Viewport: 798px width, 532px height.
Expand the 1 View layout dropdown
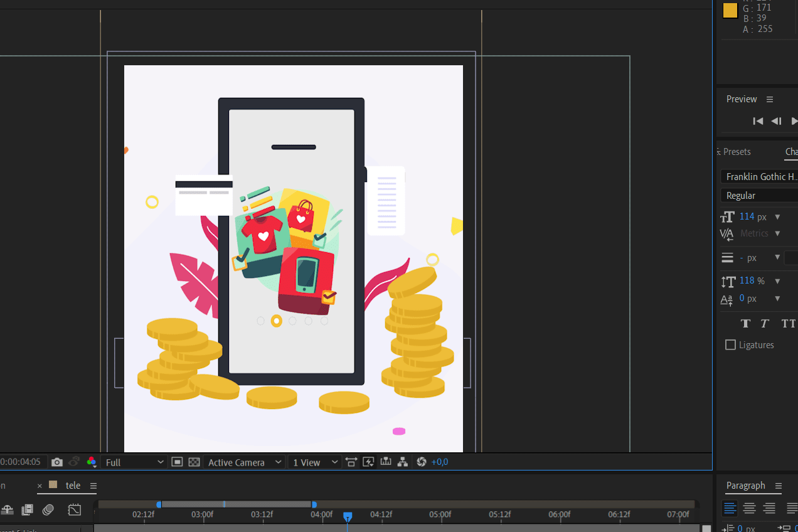pos(315,462)
